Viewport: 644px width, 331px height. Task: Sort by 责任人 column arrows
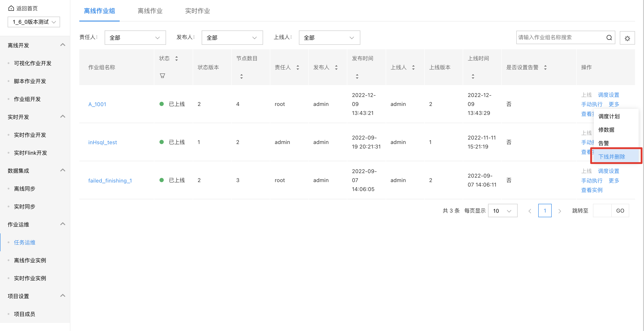[298, 67]
